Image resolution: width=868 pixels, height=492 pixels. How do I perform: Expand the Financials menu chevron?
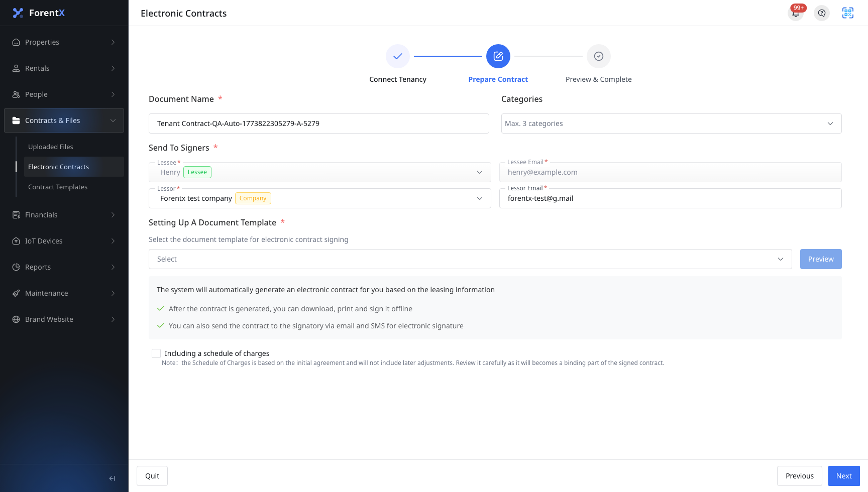(113, 215)
